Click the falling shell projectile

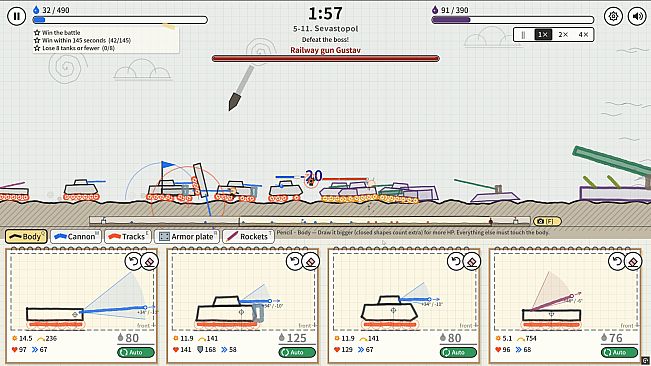(241, 88)
